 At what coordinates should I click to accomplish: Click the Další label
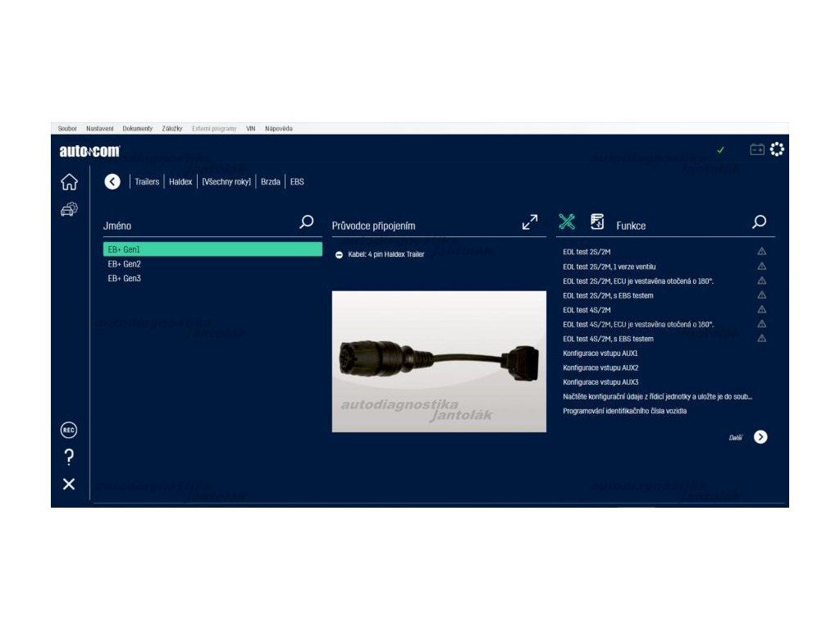click(736, 438)
